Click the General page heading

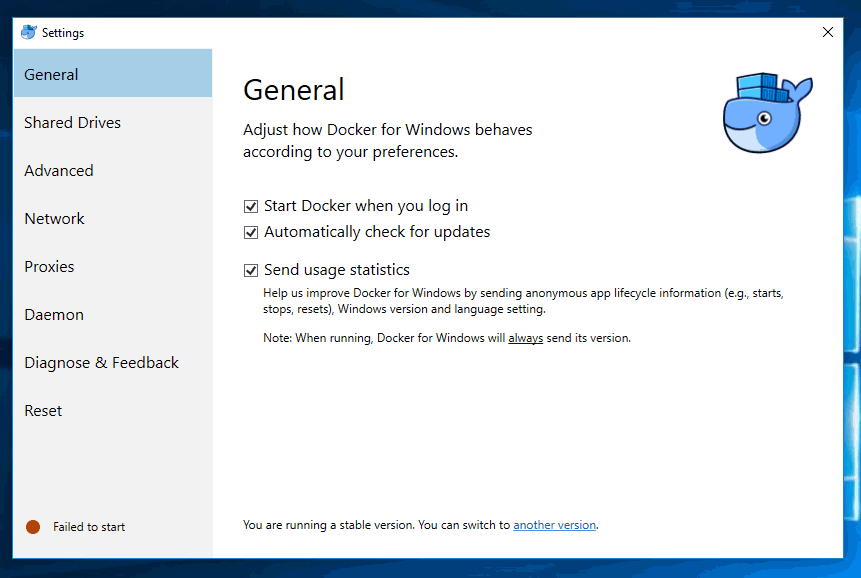[x=294, y=90]
